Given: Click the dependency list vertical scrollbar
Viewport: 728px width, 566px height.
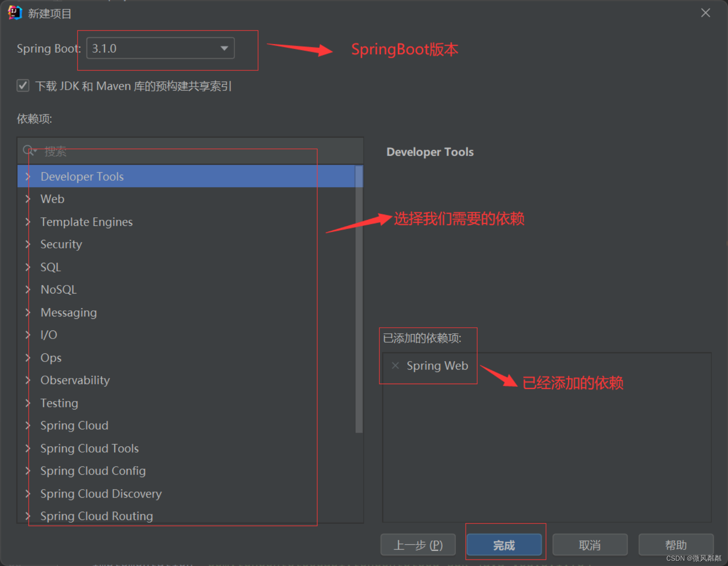Looking at the screenshot, I should (x=359, y=299).
